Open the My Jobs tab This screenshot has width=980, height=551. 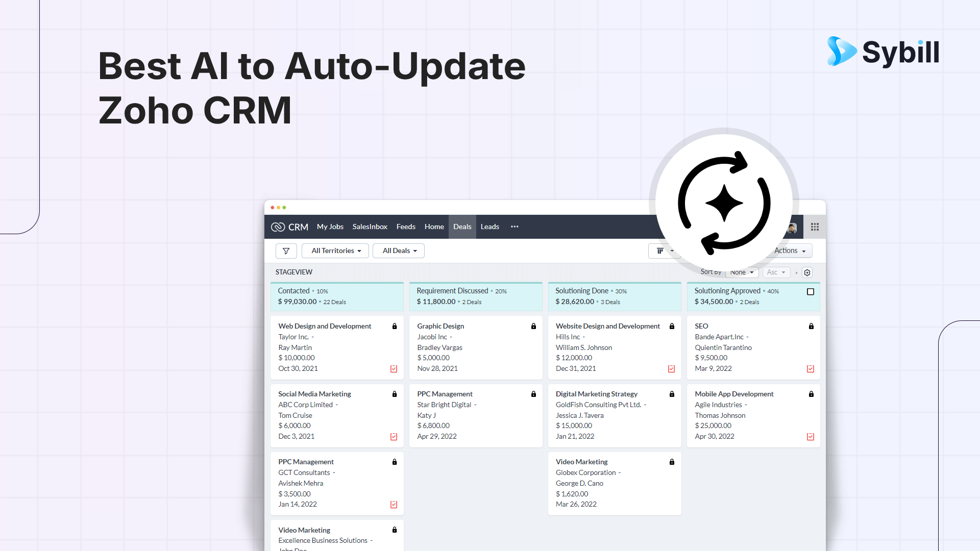pos(330,227)
